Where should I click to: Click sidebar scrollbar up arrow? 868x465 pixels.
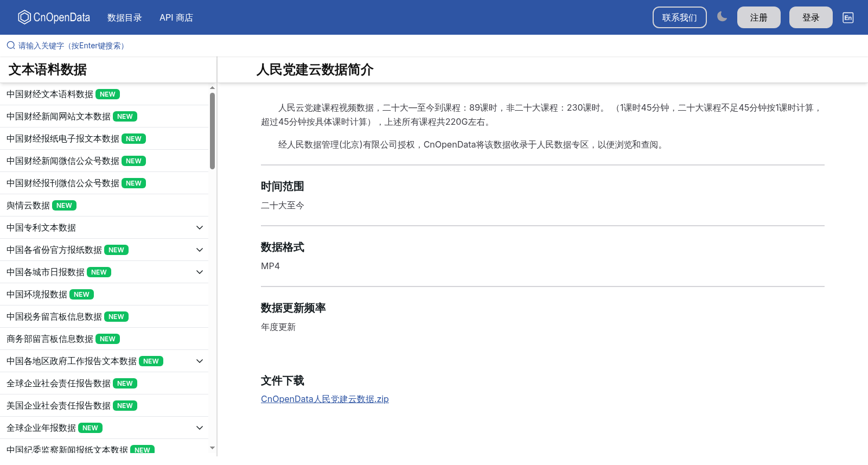point(212,87)
